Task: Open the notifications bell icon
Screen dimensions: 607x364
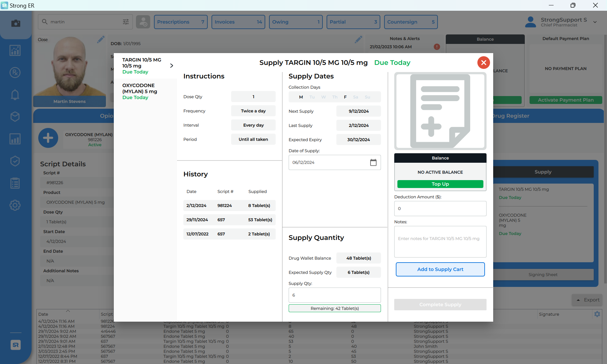Action: [x=15, y=95]
